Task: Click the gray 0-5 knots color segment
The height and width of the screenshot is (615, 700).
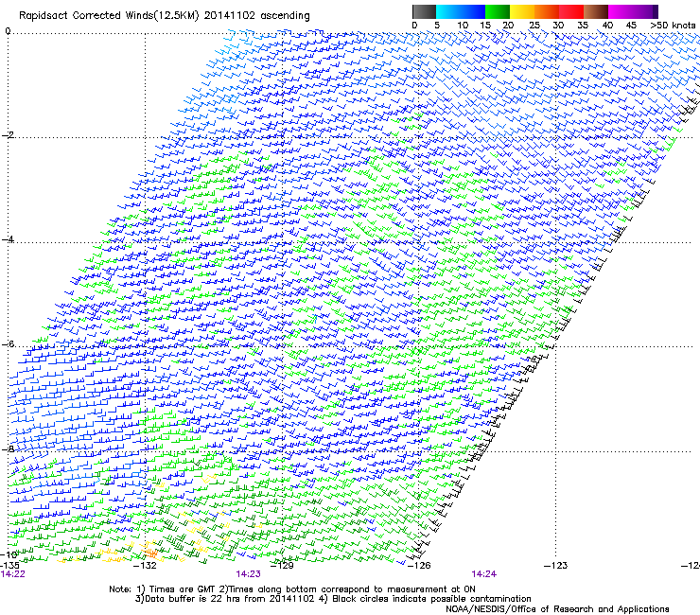Action: [424, 11]
